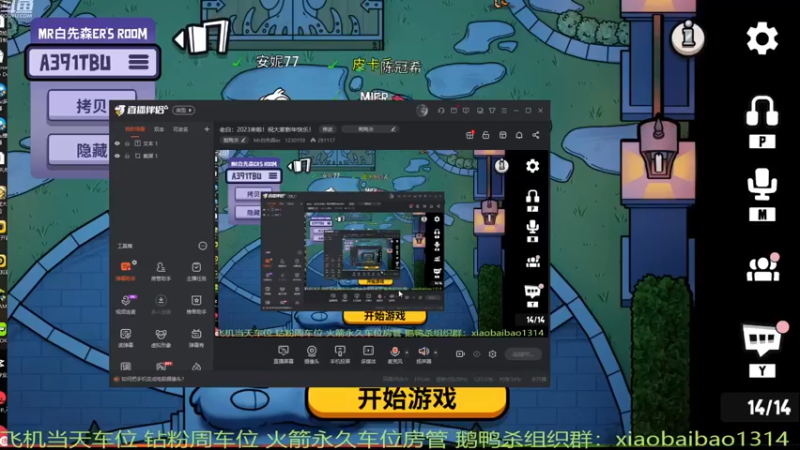This screenshot has width=800, height=450.
Task: Open the gift box icon with red dot
Action: click(469, 135)
